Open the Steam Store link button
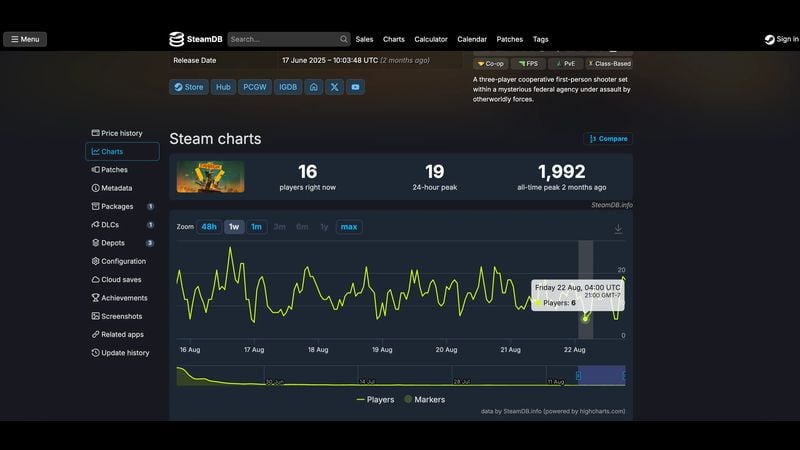The width and height of the screenshot is (800, 450). click(x=188, y=87)
